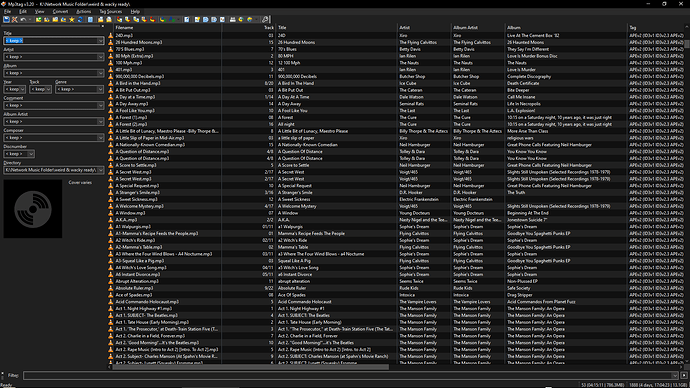
Task: Click the Tag - Filename converter icon
Action: click(119, 19)
